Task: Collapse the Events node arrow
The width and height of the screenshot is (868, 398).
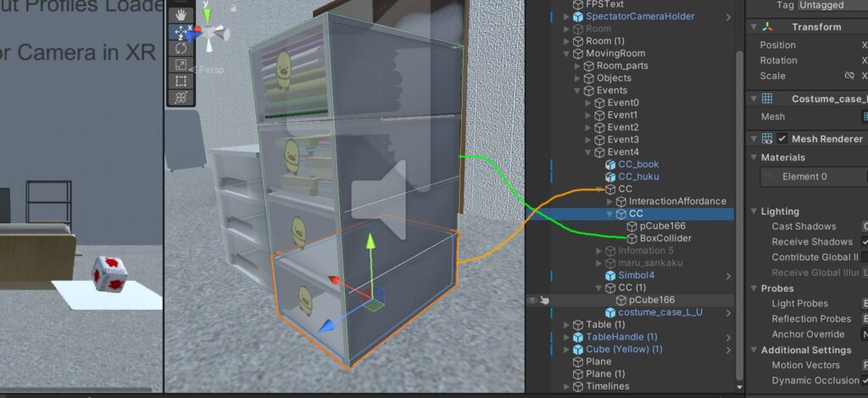Action: click(x=577, y=90)
